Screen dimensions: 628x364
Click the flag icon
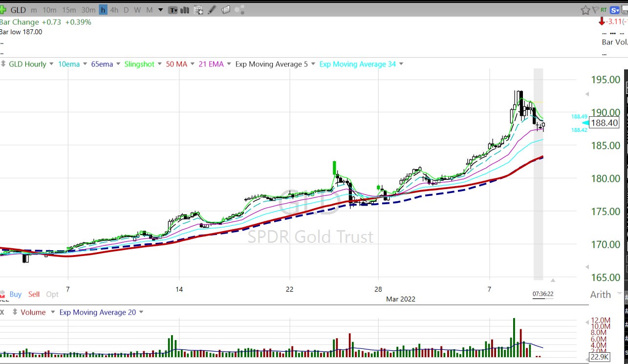(x=595, y=10)
